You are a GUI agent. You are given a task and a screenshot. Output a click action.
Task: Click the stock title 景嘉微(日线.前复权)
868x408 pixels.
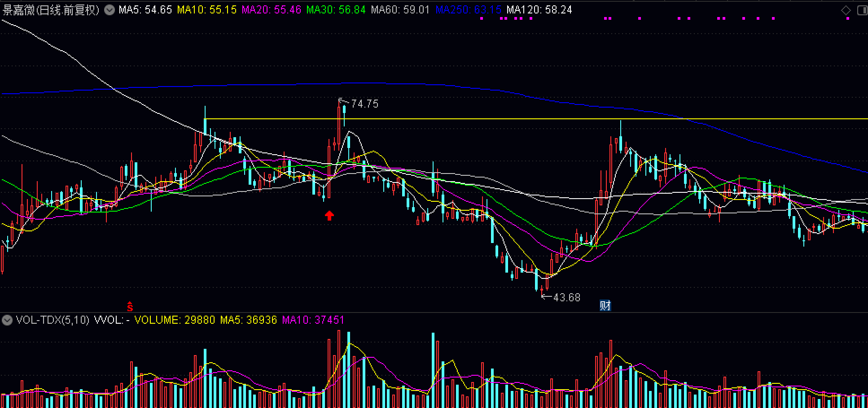point(51,10)
